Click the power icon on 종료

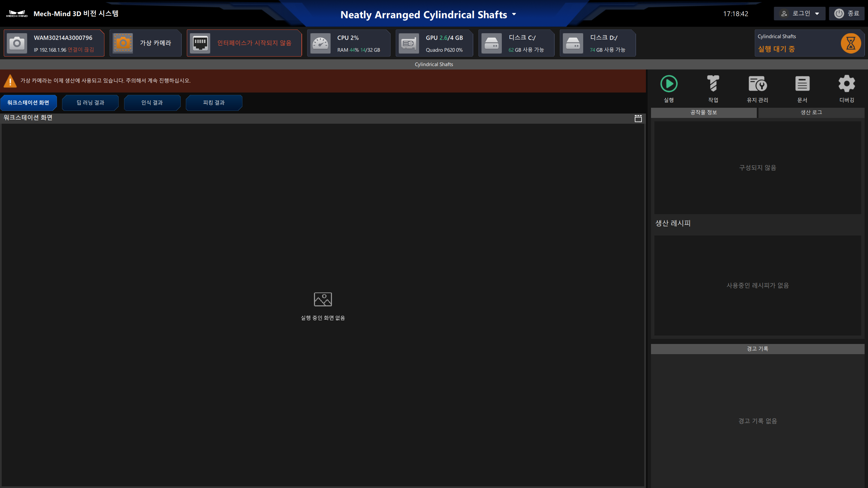[839, 14]
